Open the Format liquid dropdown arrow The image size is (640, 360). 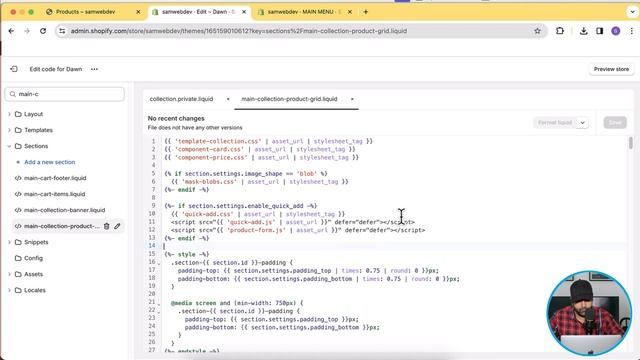click(x=582, y=123)
